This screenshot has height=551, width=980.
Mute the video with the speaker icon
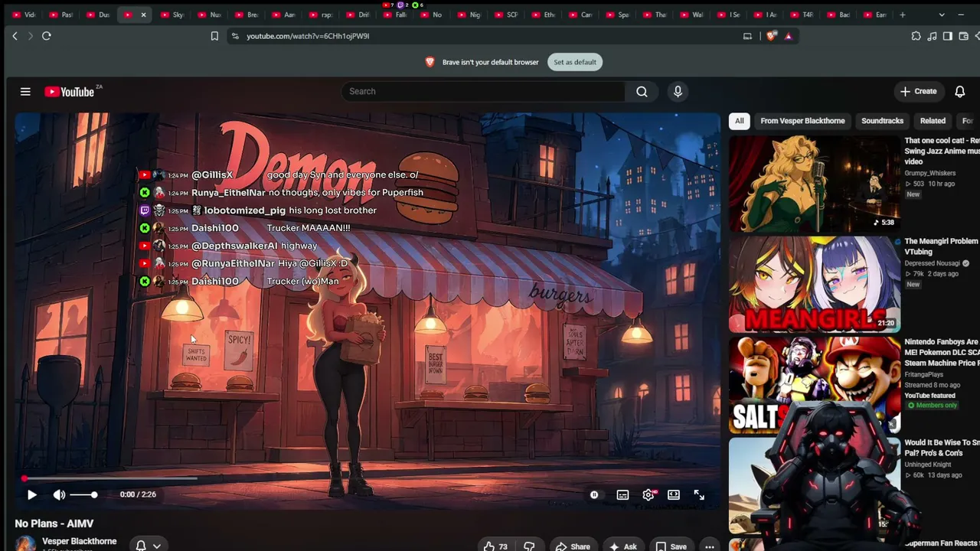click(x=59, y=495)
